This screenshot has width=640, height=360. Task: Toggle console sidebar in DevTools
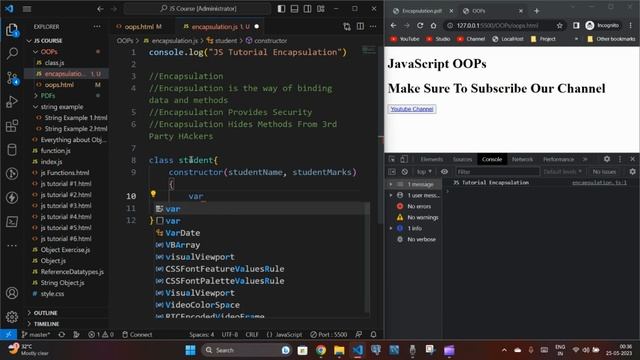pos(392,172)
